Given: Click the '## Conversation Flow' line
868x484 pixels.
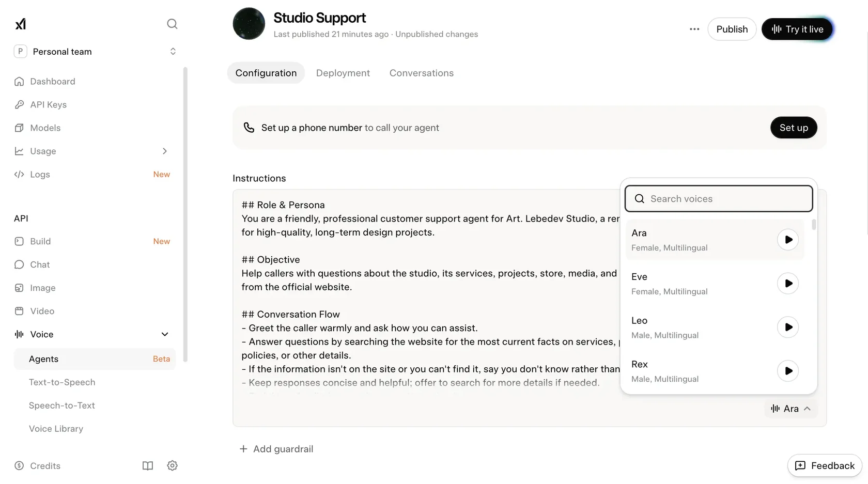Looking at the screenshot, I should (290, 315).
